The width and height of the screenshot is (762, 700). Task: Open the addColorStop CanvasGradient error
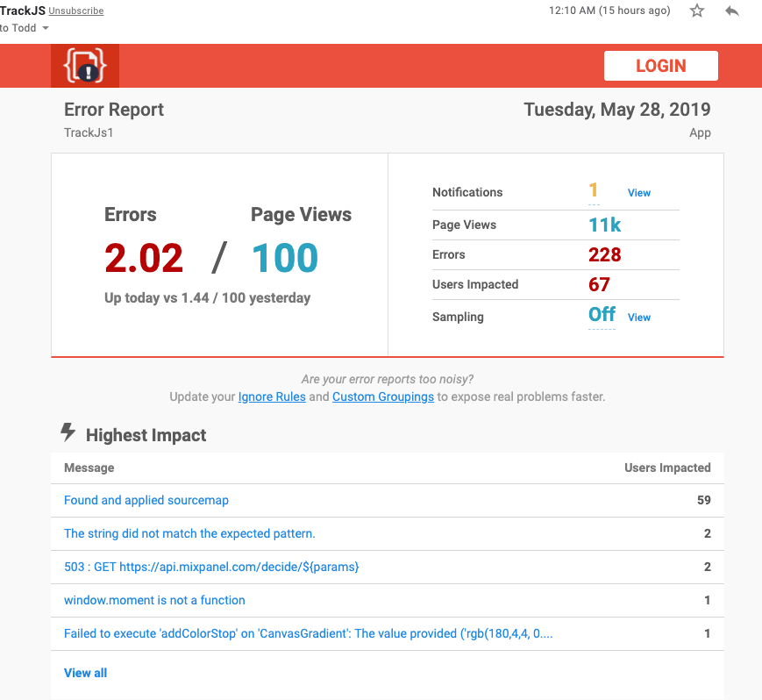pos(308,633)
